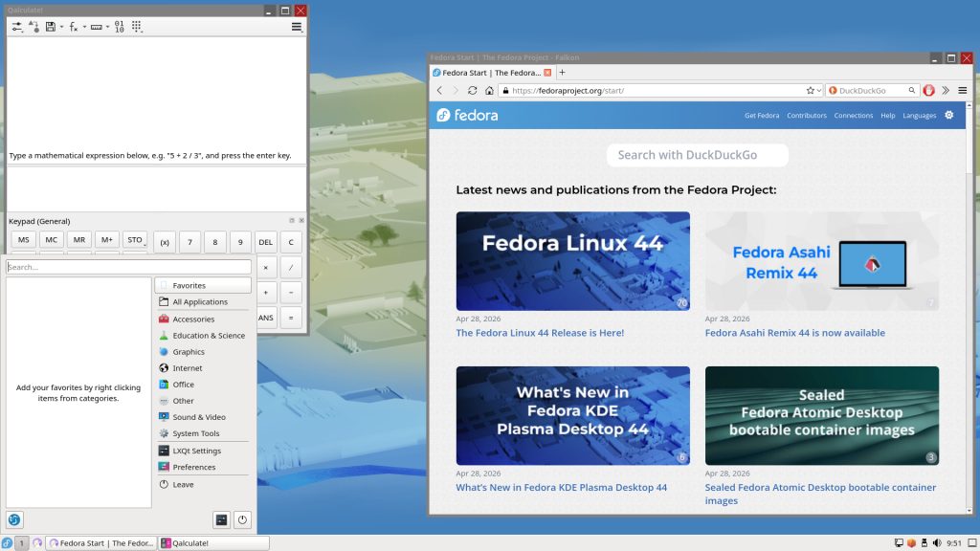Select Favorites in the application menu
Screen dimensions: 980x551
pyautogui.click(x=203, y=285)
